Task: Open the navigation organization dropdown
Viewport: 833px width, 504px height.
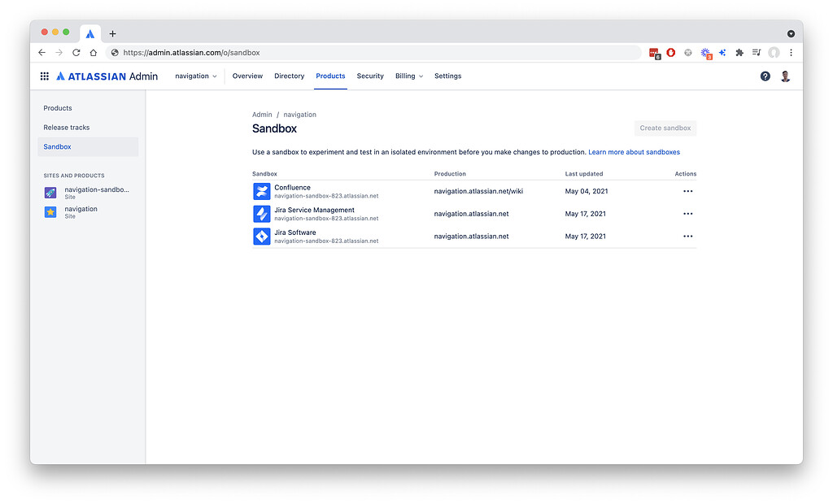Action: point(195,76)
